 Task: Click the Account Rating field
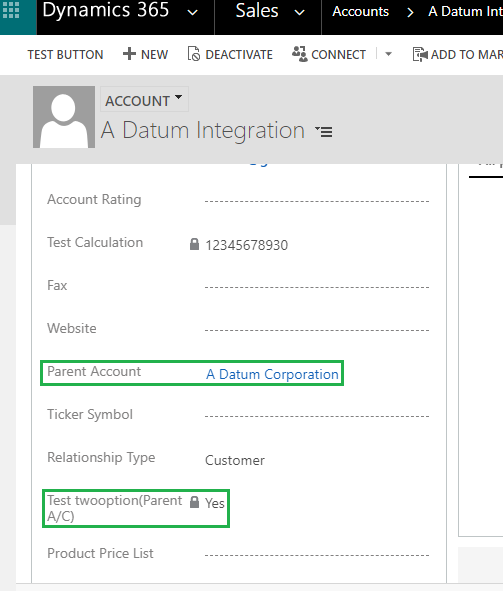coord(316,201)
